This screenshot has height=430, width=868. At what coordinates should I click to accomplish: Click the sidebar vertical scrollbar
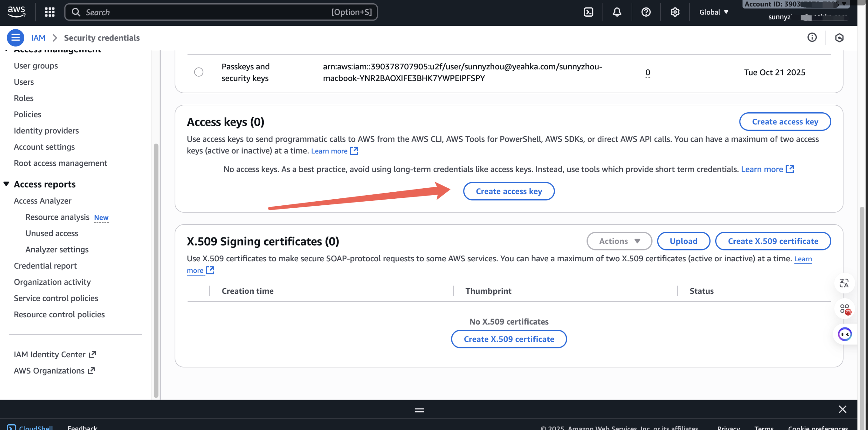156,270
